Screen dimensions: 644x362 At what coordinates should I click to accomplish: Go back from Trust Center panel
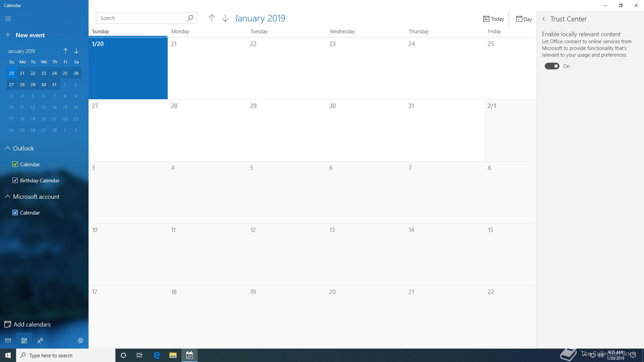coord(544,19)
